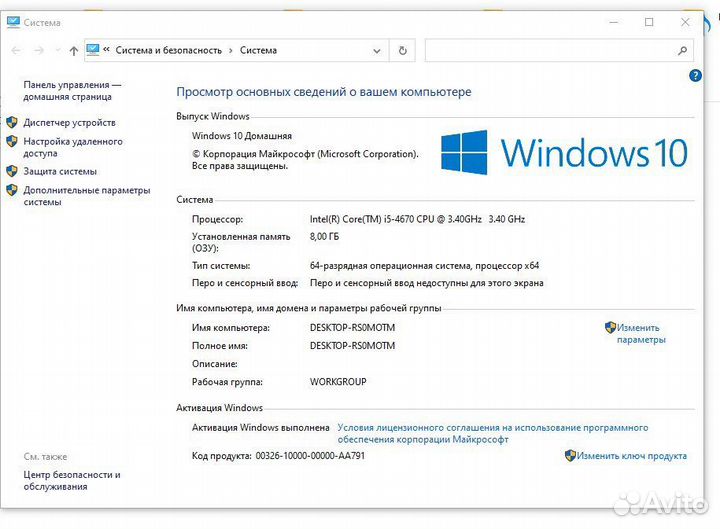This screenshot has height=529, width=720.
Task: Click the shield icon beside Настройка удаленного доступа
Action: point(12,141)
